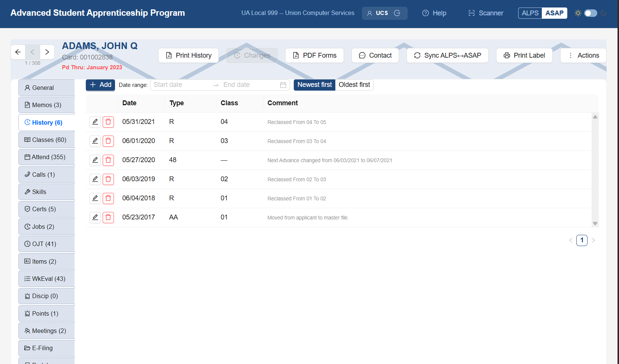Open the WkEval (43) tab
This screenshot has width=619, height=364.
[x=46, y=279]
